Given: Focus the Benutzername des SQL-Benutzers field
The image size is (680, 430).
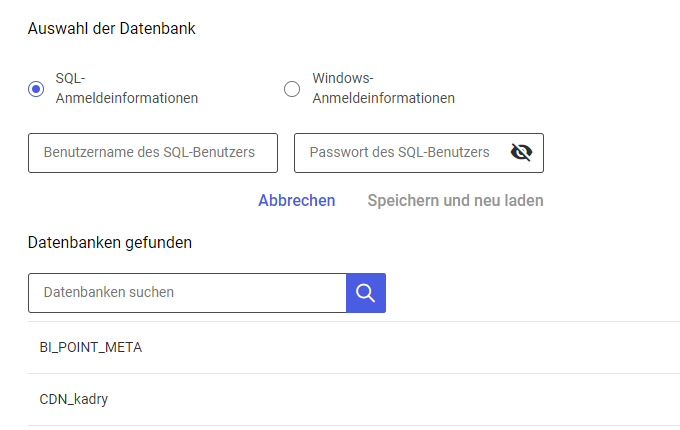Looking at the screenshot, I should point(153,153).
